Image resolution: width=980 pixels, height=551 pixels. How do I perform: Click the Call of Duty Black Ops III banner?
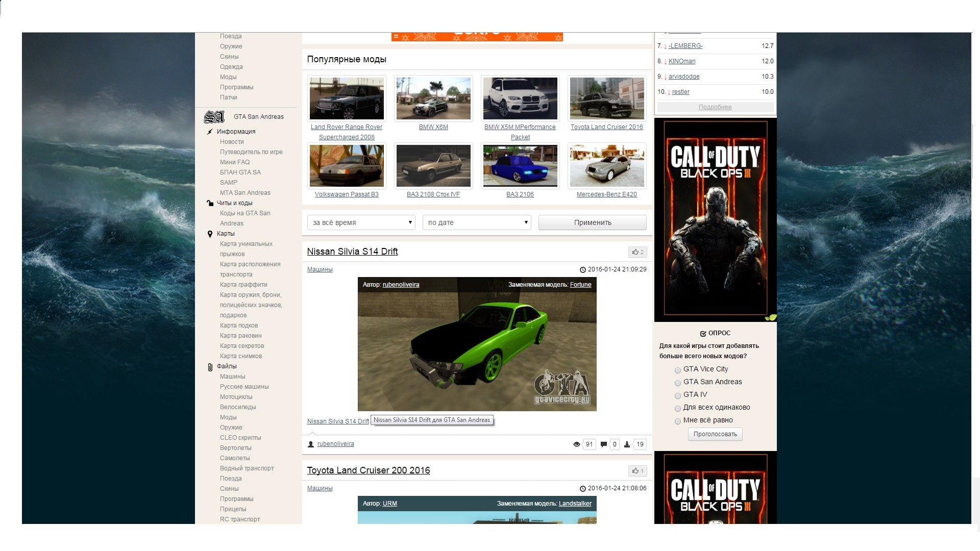pyautogui.click(x=715, y=220)
